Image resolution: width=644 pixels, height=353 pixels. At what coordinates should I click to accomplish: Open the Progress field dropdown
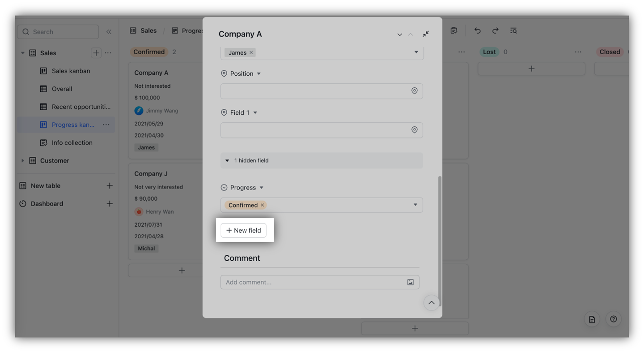[415, 205]
